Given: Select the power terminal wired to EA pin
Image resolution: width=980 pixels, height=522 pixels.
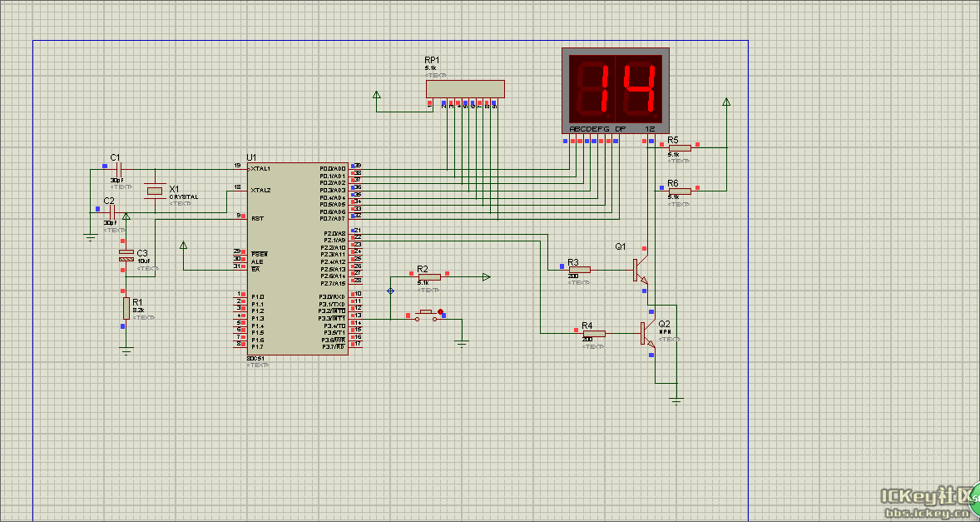Looking at the screenshot, I should (183, 245).
